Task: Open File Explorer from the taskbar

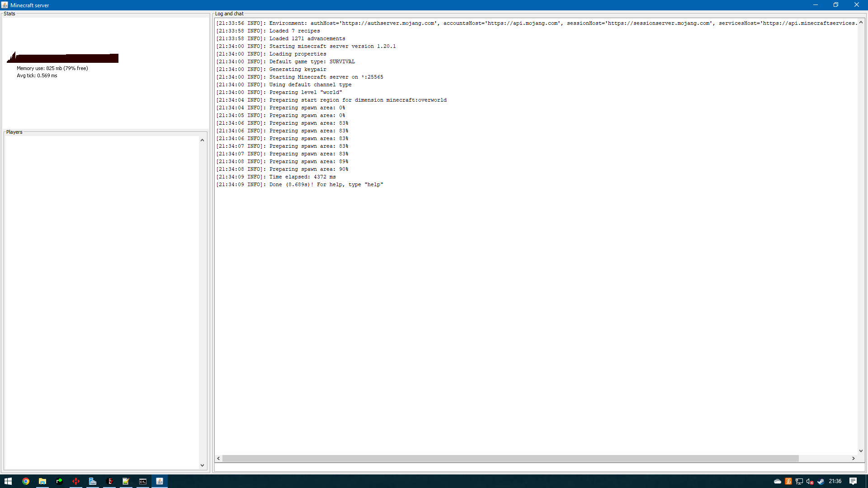Action: pyautogui.click(x=42, y=481)
